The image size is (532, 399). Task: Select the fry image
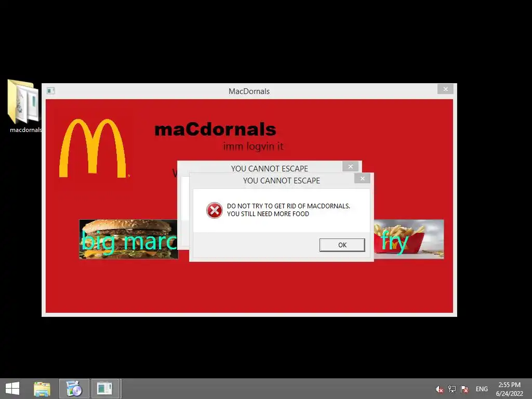pyautogui.click(x=409, y=239)
